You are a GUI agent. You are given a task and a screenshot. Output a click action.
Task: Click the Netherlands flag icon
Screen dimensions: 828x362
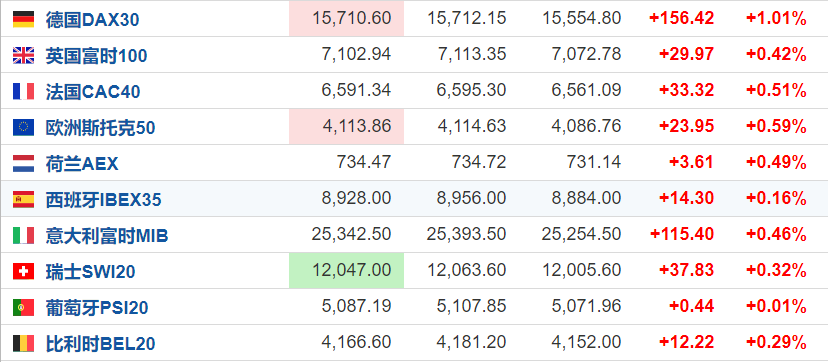click(x=23, y=163)
